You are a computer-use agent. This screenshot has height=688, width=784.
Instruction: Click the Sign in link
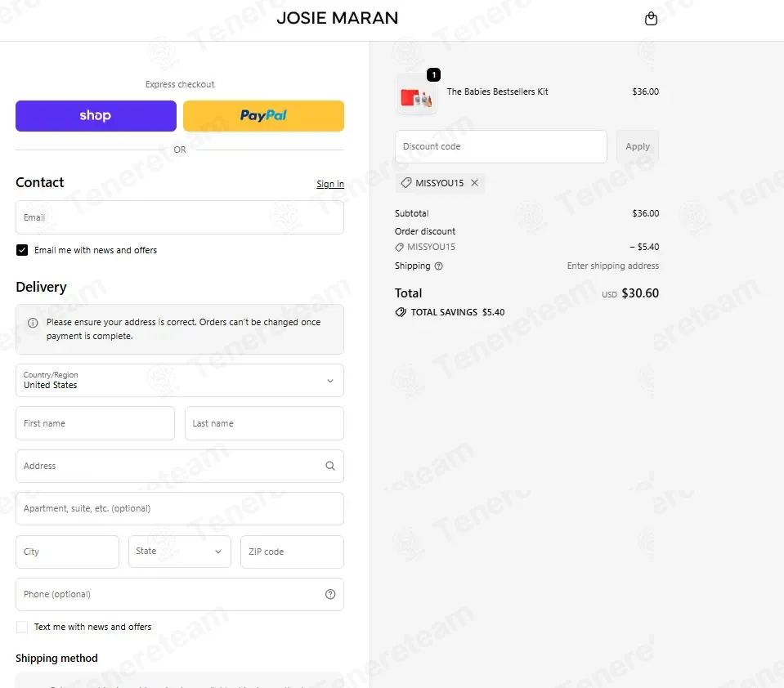(330, 184)
